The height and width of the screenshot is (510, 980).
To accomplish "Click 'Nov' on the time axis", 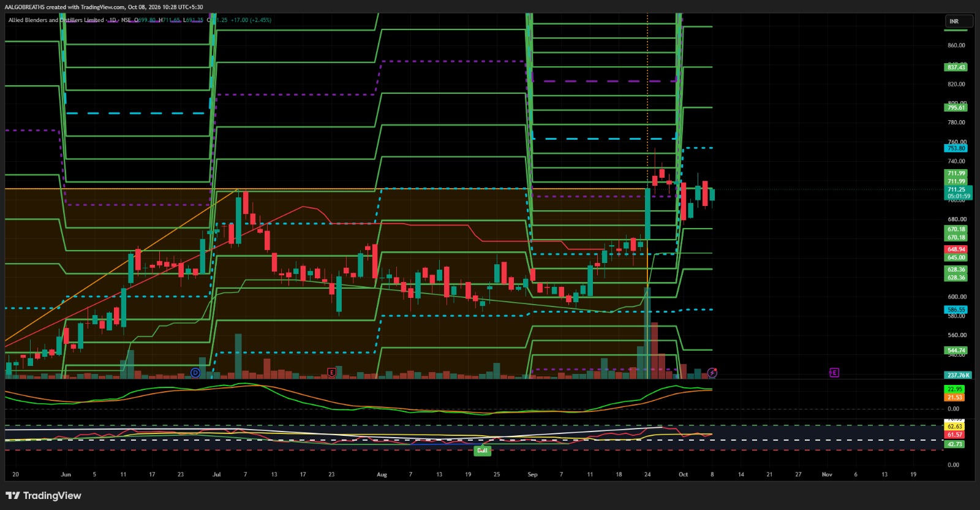I will pyautogui.click(x=827, y=474).
